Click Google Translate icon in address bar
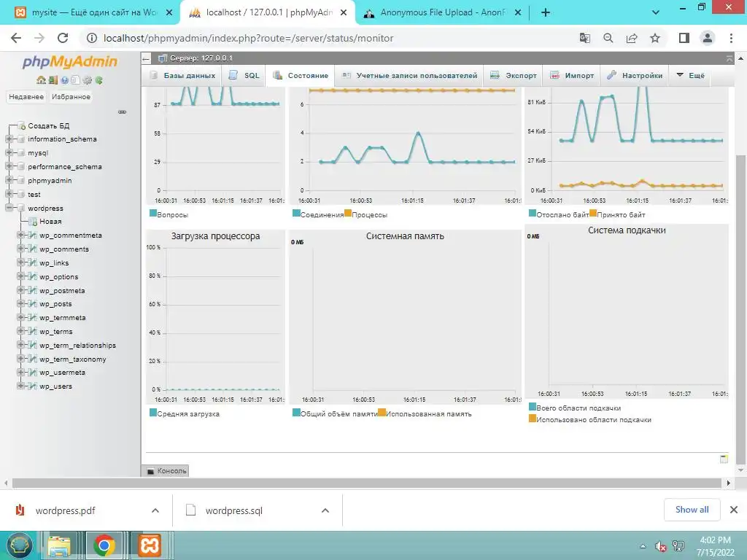The width and height of the screenshot is (747, 560). [584, 38]
